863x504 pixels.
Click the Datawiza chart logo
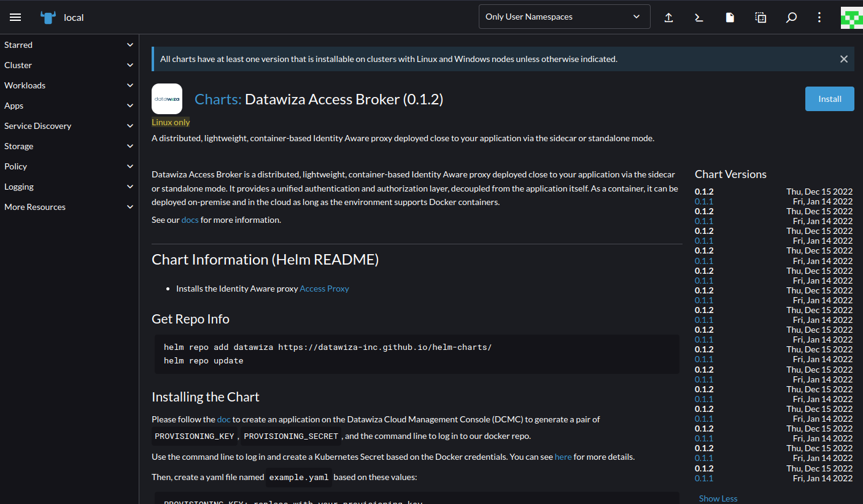pyautogui.click(x=166, y=98)
